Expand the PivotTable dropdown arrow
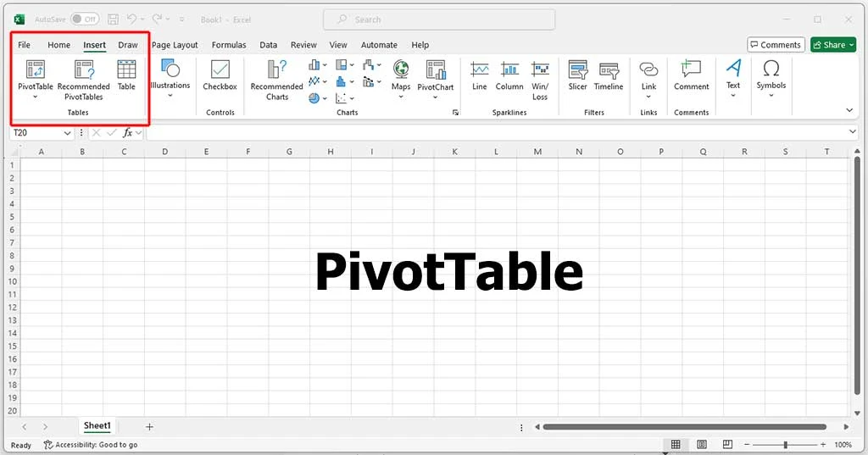868x455 pixels. [36, 97]
